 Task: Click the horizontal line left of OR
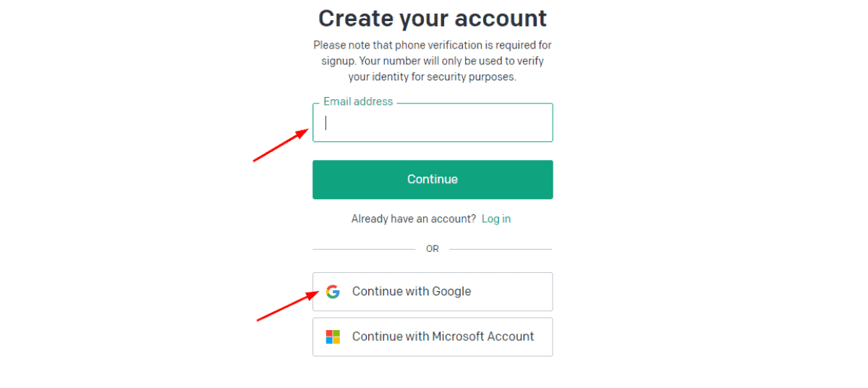(364, 249)
